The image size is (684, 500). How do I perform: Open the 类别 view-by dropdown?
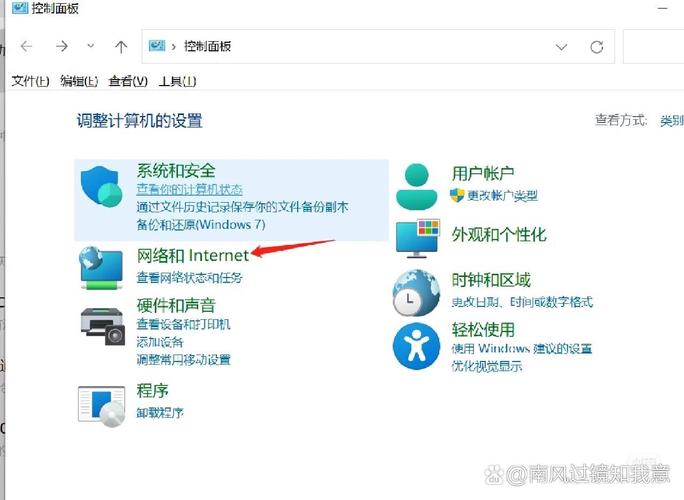[x=671, y=120]
